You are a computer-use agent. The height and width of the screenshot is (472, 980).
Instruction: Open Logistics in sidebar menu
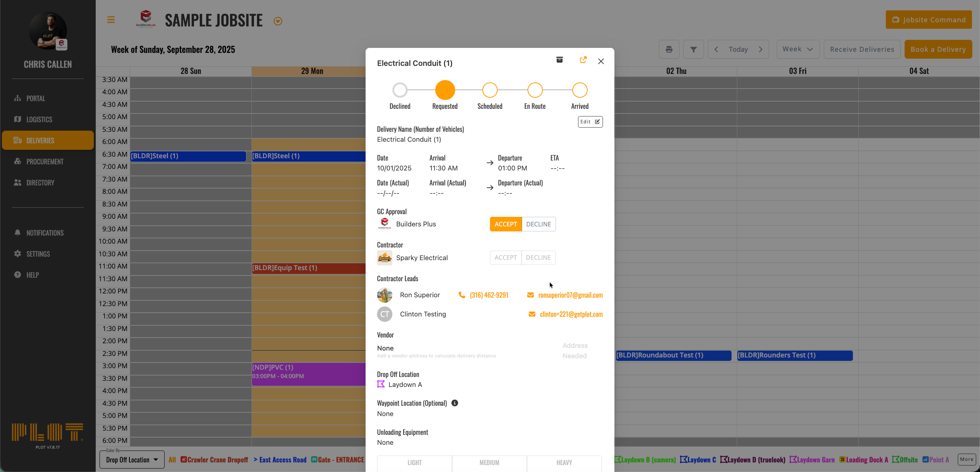tap(39, 120)
